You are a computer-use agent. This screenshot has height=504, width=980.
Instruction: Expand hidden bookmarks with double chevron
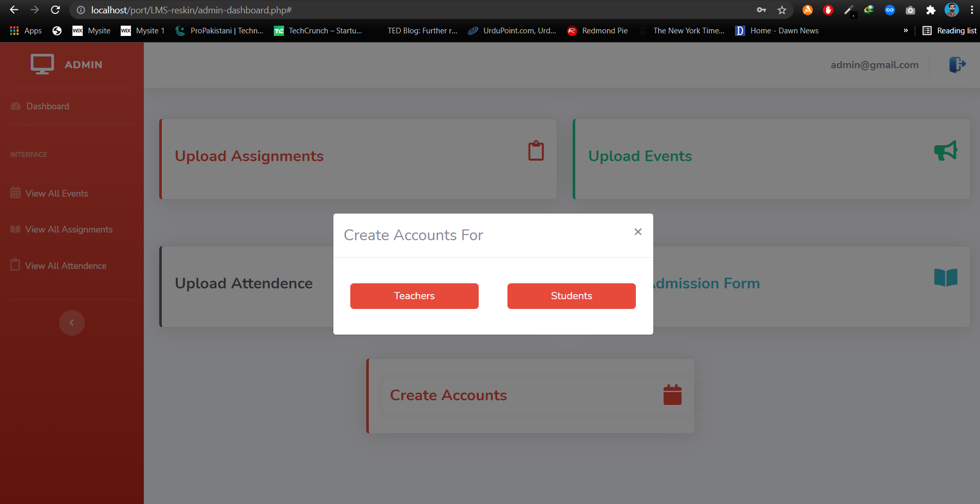(906, 31)
